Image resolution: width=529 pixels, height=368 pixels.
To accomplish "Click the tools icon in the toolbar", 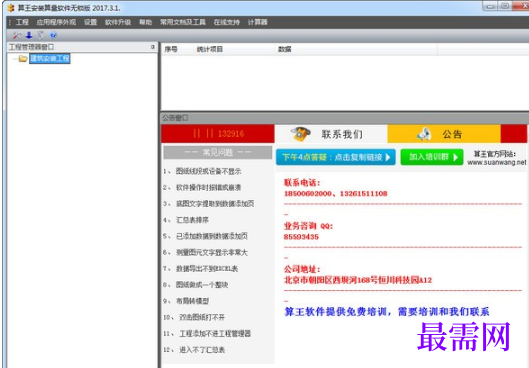I will (17, 35).
